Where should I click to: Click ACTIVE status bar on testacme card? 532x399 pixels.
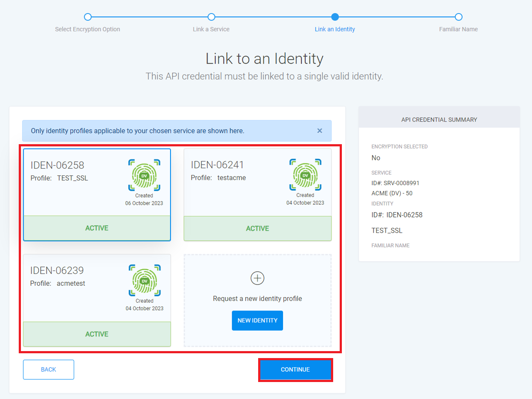(x=257, y=229)
